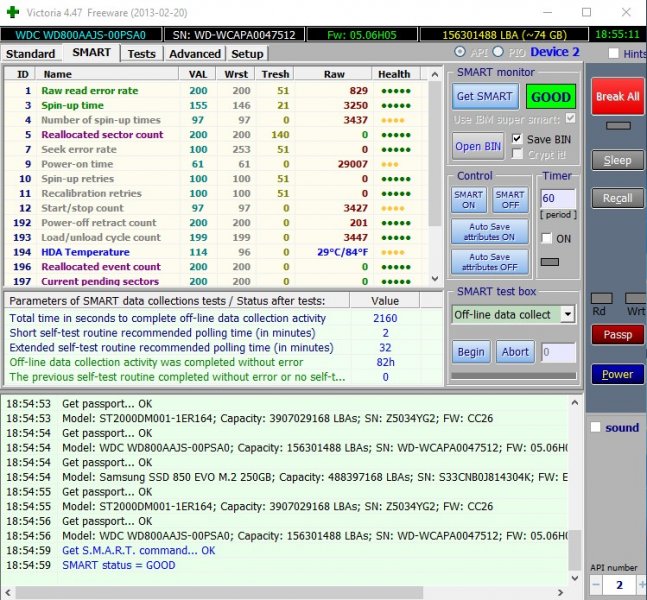This screenshot has width=647, height=600.
Task: Enable the Timer ON checkbox
Action: tap(547, 239)
